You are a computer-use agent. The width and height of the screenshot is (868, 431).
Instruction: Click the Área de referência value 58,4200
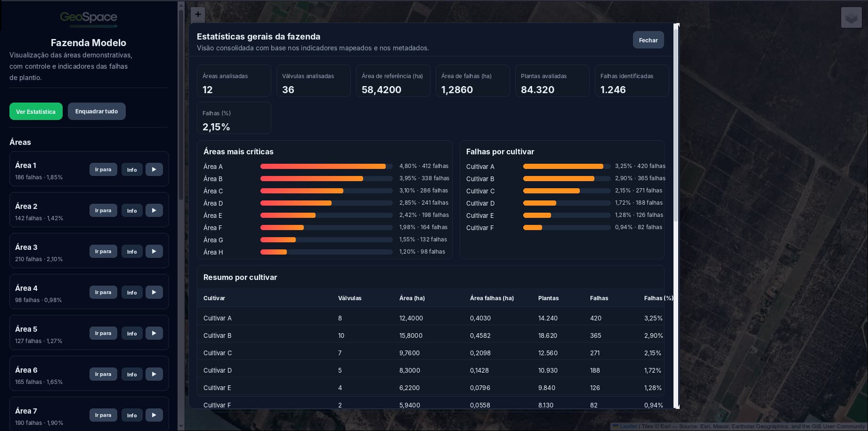(x=381, y=90)
